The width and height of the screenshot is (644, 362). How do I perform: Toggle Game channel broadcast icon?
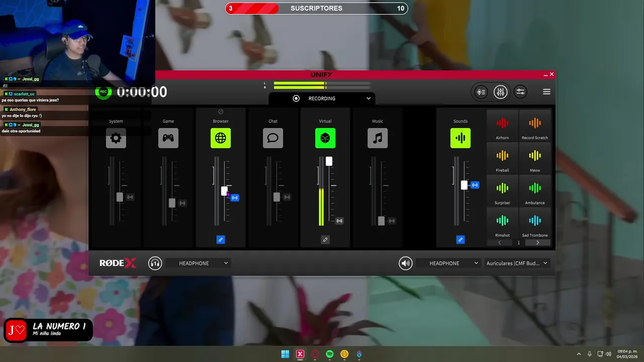coord(182,203)
